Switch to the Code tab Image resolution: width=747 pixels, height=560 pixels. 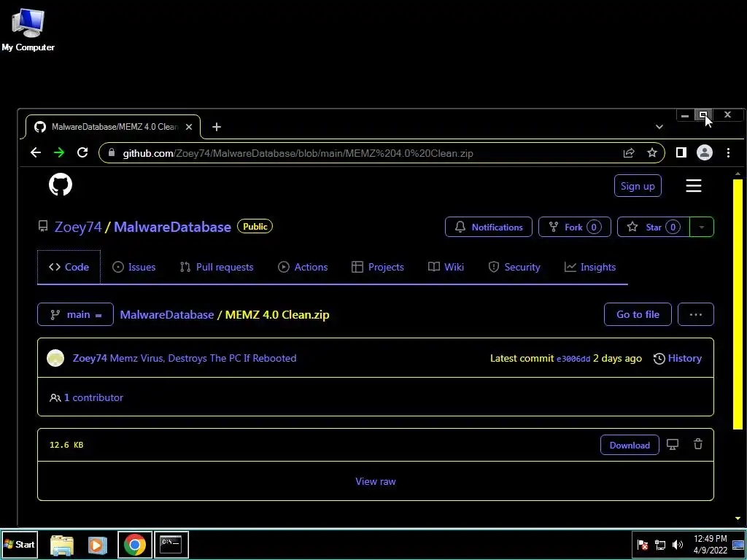pyautogui.click(x=69, y=267)
